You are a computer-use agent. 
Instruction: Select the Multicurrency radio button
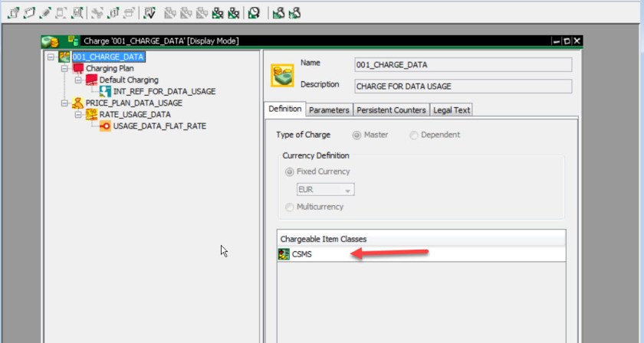click(x=290, y=207)
